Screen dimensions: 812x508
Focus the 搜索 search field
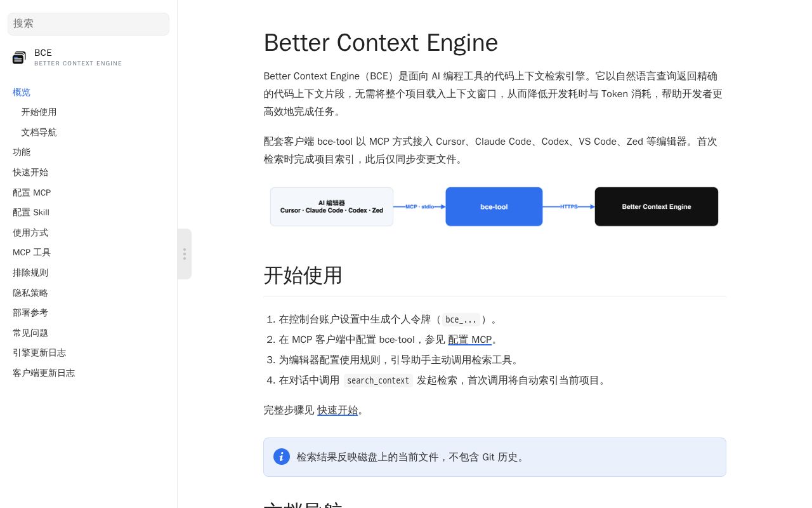click(88, 24)
